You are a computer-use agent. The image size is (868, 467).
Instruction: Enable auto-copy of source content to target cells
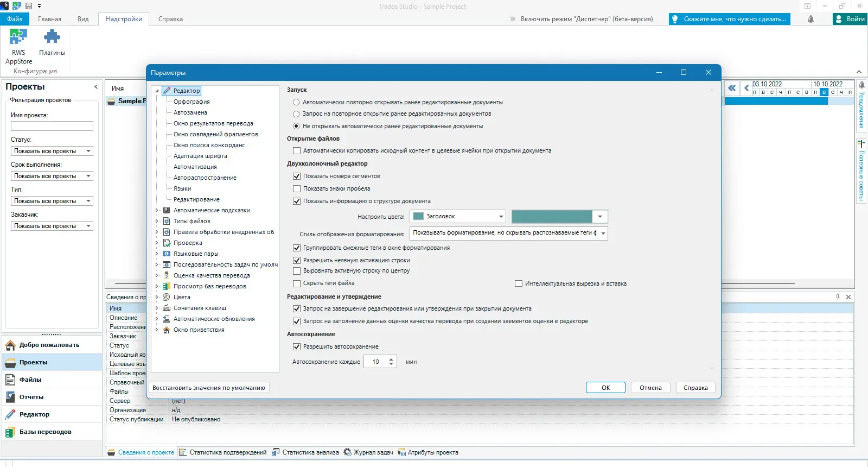297,151
